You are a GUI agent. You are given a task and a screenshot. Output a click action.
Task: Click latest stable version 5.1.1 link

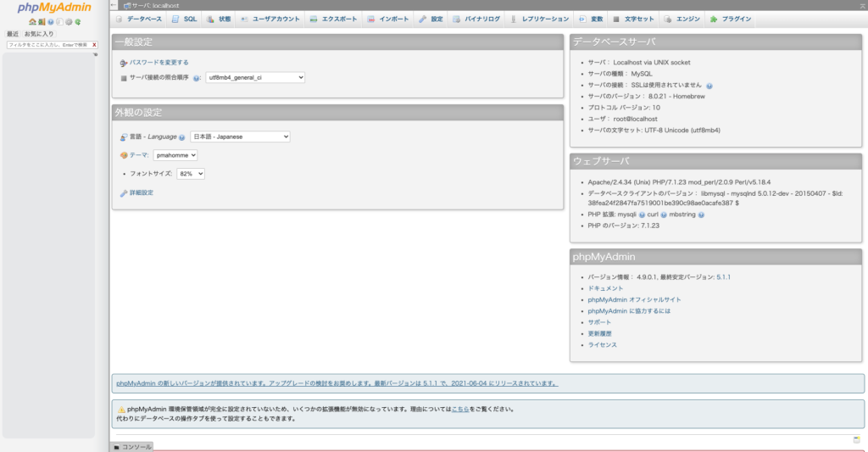pos(724,277)
